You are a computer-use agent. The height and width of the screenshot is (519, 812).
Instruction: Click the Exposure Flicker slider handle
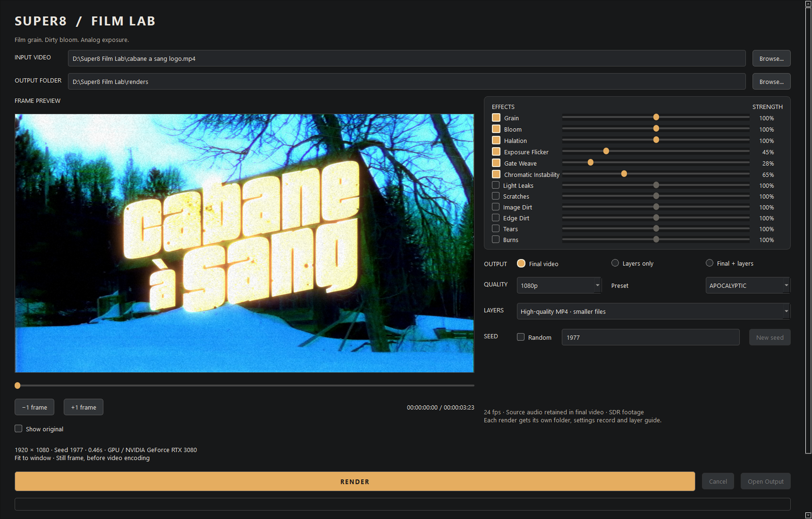click(x=606, y=151)
